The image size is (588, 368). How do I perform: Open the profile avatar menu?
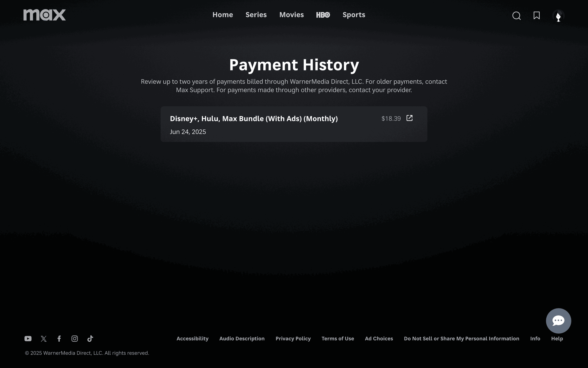coord(558,16)
